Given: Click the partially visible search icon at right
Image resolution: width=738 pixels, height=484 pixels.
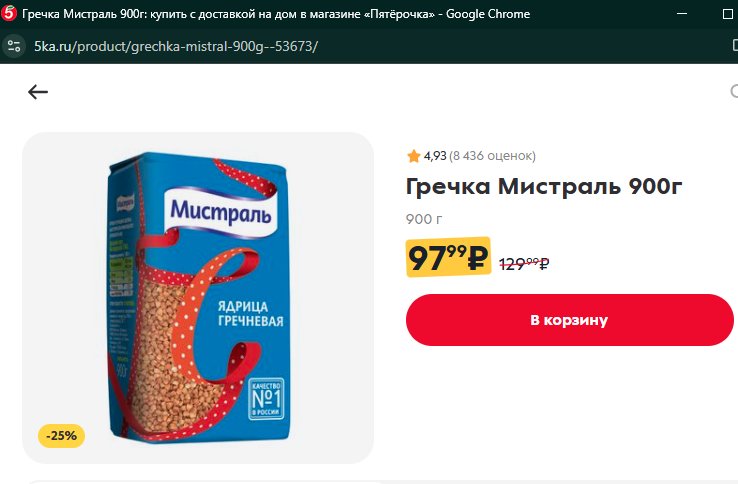Looking at the screenshot, I should (734, 91).
